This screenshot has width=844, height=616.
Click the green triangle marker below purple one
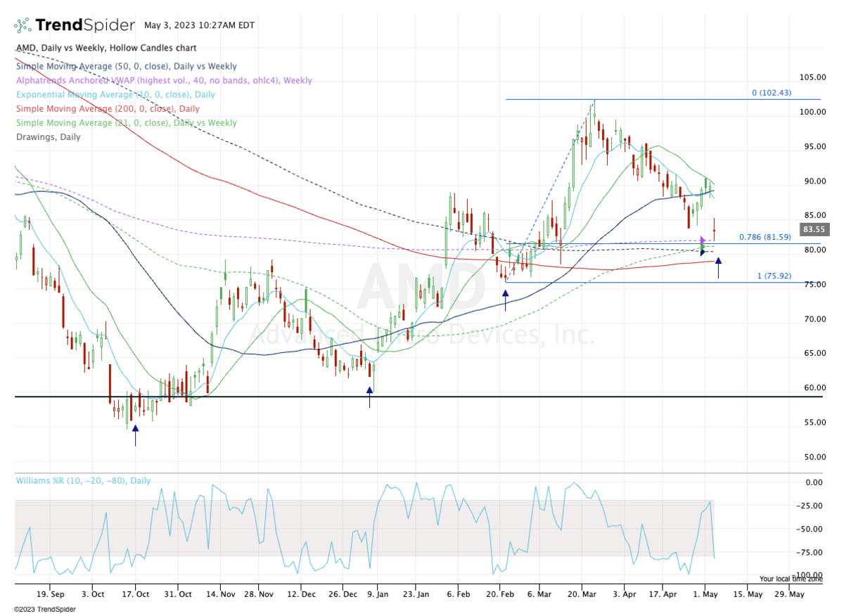pyautogui.click(x=703, y=246)
